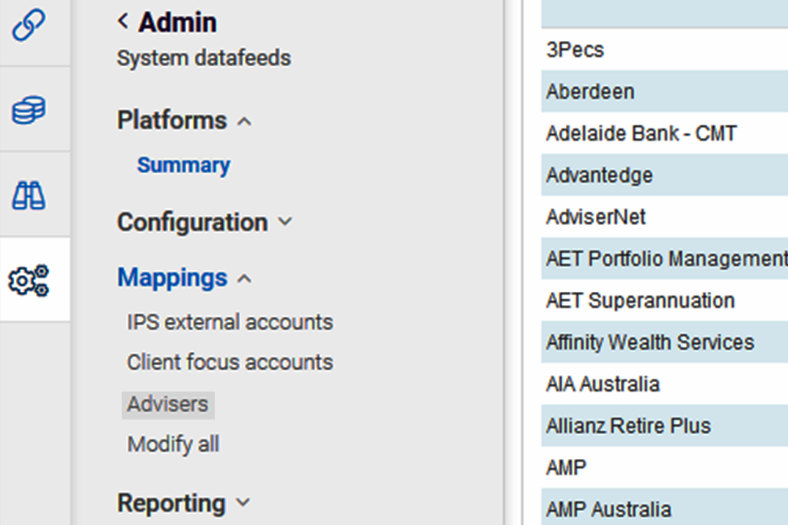The height and width of the screenshot is (525, 788).
Task: Select the AMP platform row
Action: 664,467
